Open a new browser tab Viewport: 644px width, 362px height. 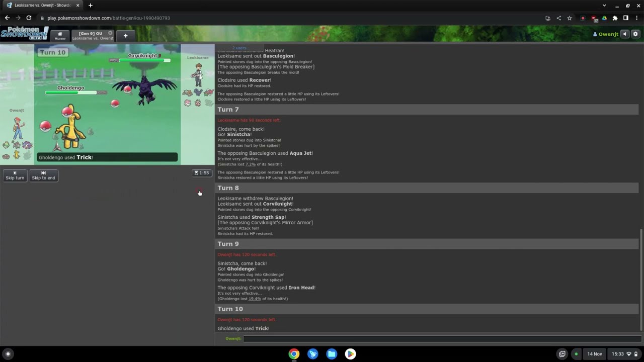(91, 6)
